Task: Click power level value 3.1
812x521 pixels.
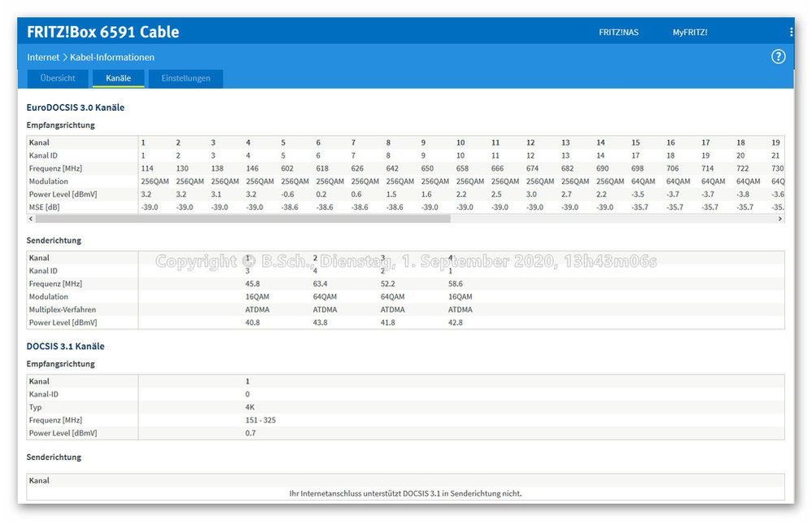Action: click(x=216, y=195)
